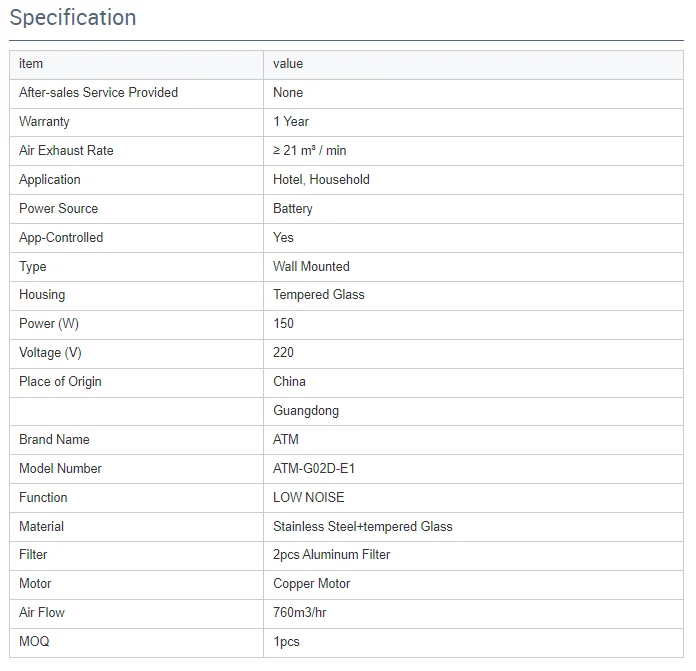Screen dimensions: 696x671
Task: Click the App-Controlled row label
Action: click(61, 238)
